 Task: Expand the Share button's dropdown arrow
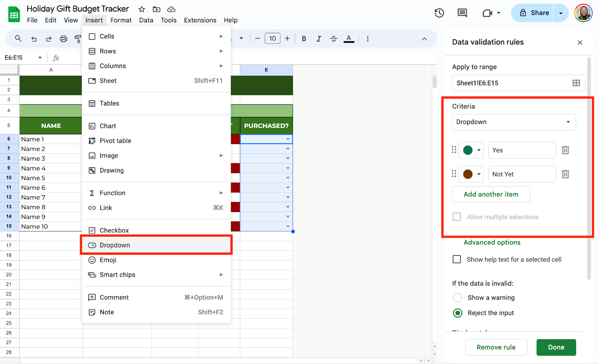(561, 13)
